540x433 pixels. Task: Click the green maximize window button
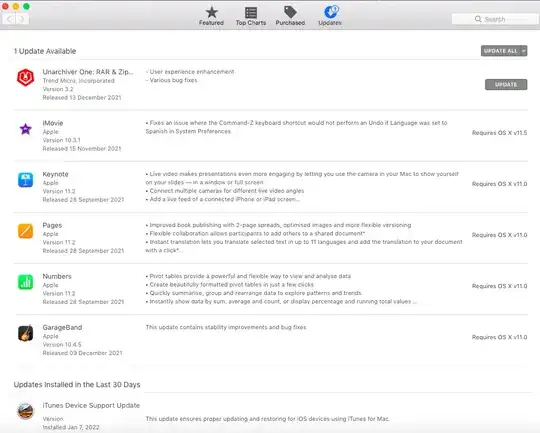(x=26, y=6)
